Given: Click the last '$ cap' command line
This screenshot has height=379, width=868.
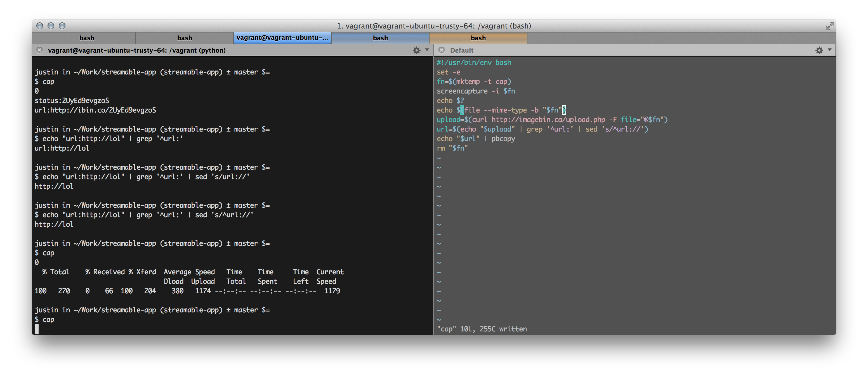Looking at the screenshot, I should 44,320.
